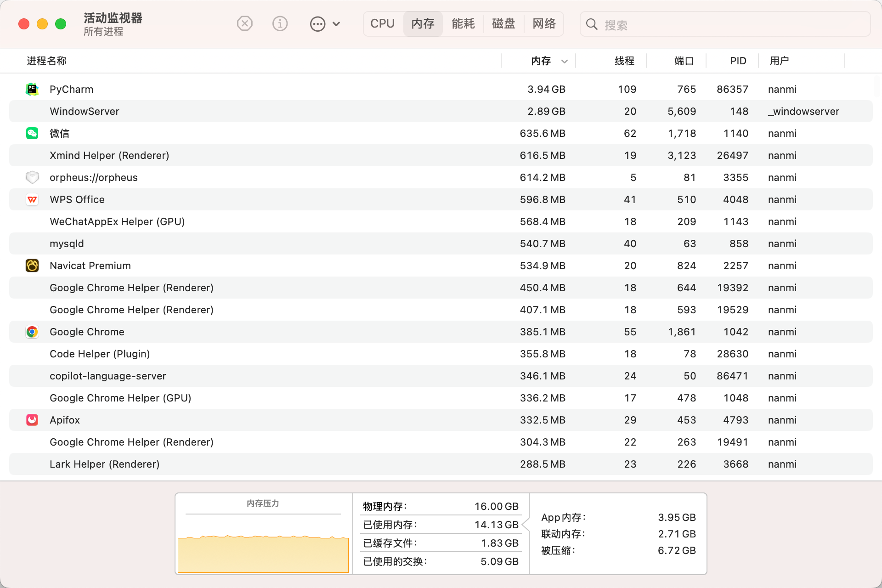882x588 pixels.
Task: Switch to the 网络 tab
Action: pos(544,24)
